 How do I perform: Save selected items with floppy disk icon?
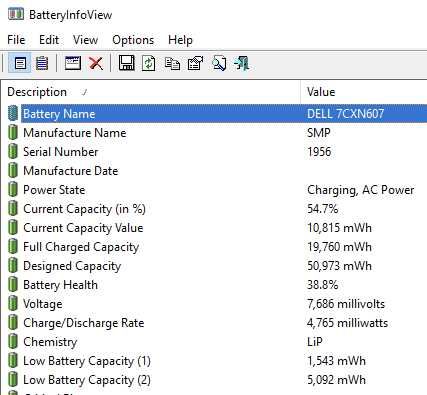coord(127,63)
